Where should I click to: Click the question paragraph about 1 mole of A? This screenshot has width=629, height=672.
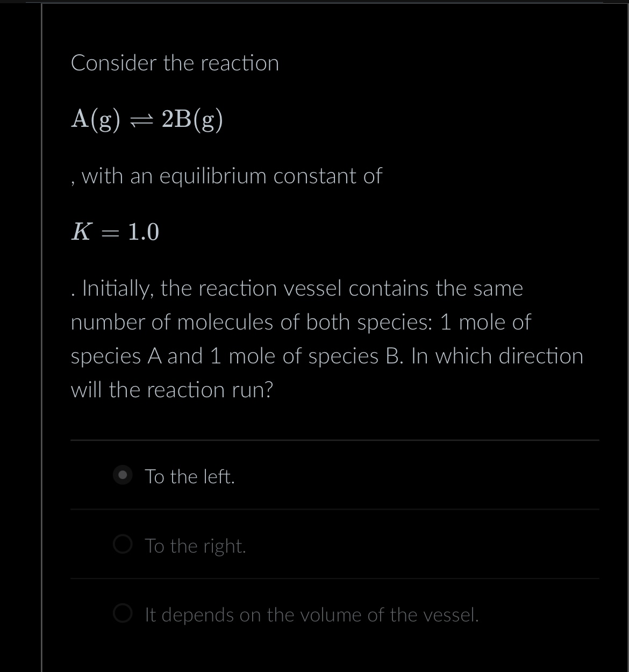click(x=327, y=339)
